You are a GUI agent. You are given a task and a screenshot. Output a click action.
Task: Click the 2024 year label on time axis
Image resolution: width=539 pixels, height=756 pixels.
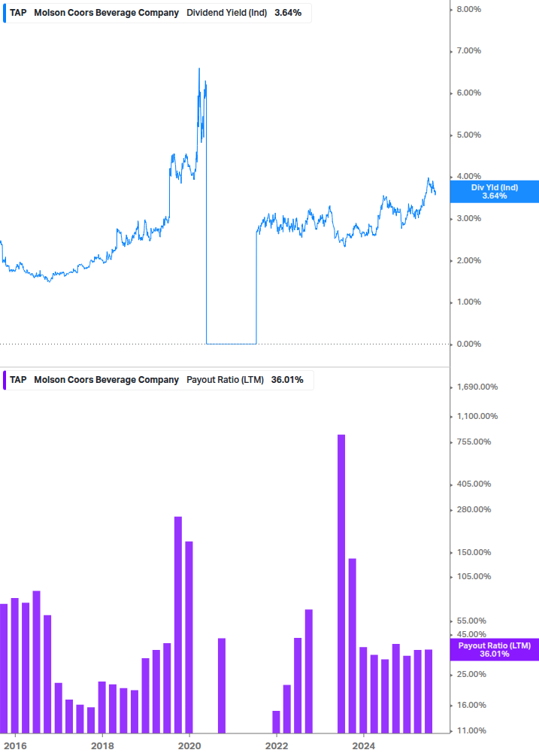(363, 746)
